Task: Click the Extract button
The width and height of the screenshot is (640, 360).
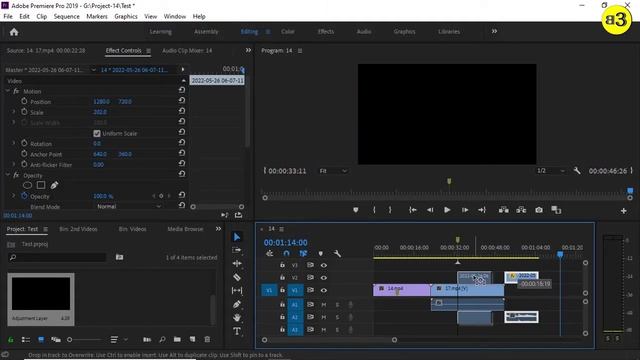Action: tap(521, 210)
